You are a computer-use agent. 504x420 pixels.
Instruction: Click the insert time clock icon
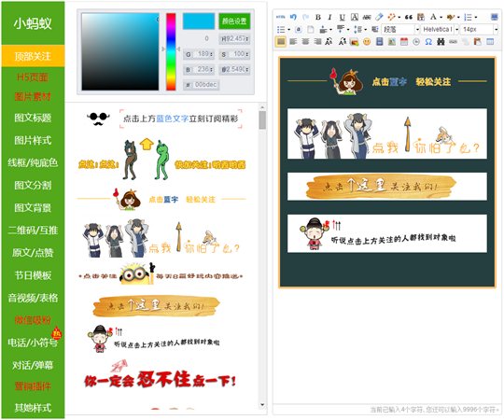[x=416, y=42]
